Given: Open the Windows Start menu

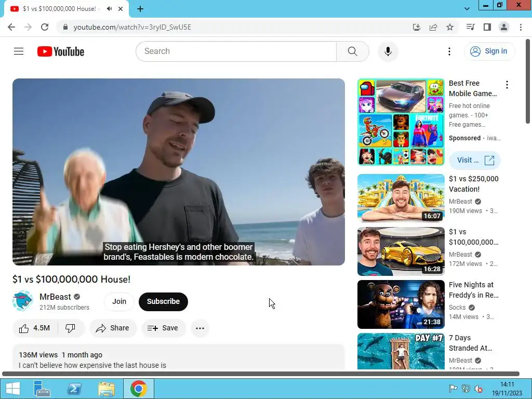Looking at the screenshot, I should click(x=12, y=389).
